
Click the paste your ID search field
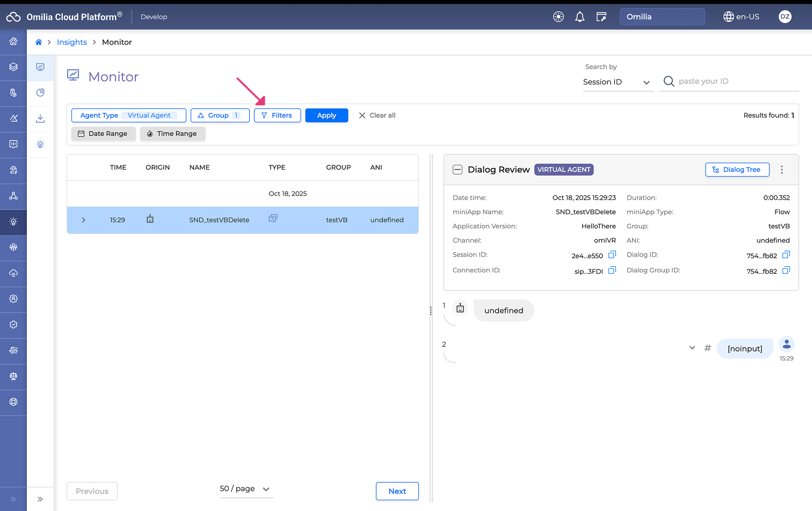pyautogui.click(x=736, y=82)
